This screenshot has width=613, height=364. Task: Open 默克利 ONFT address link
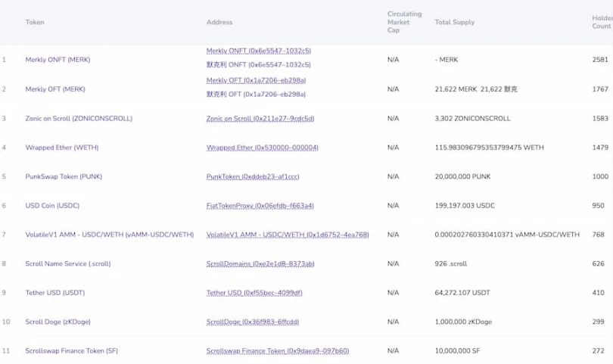coord(259,64)
